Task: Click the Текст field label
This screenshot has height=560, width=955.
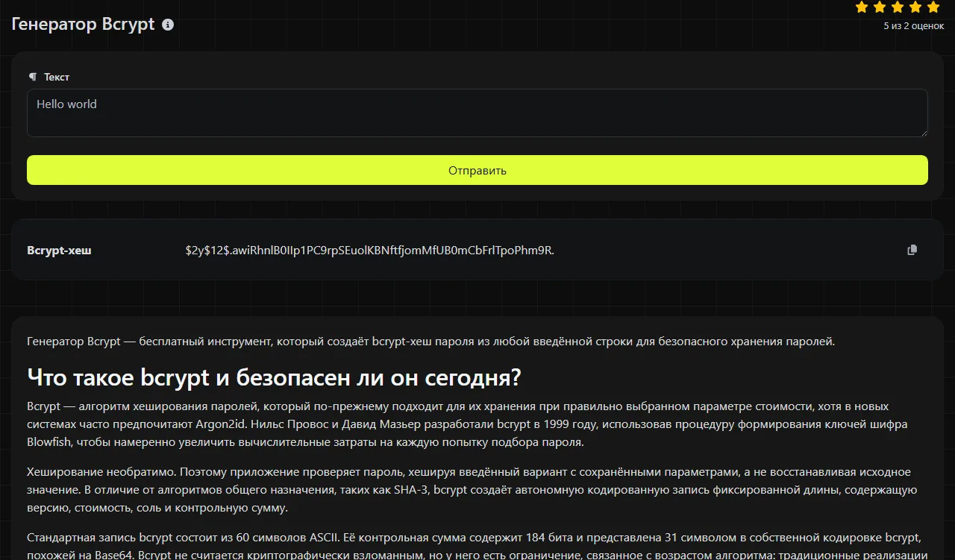Action: pyautogui.click(x=57, y=77)
